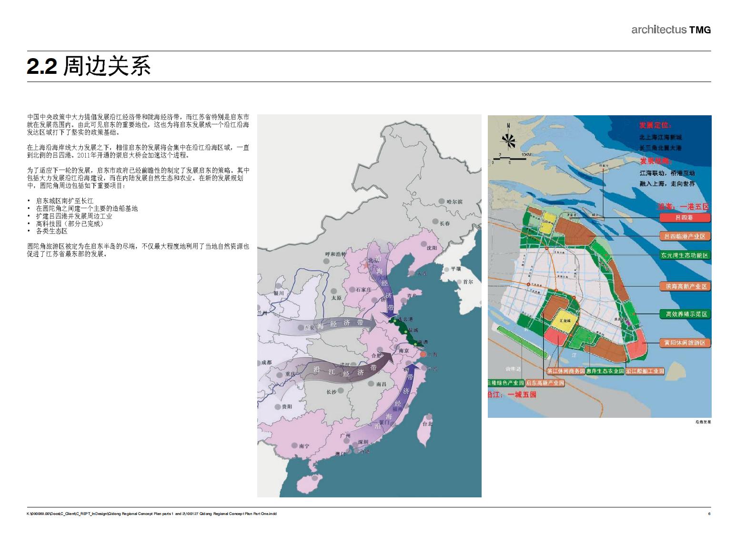756x535 pixels.
Task: Click the '沿海发展' caption below the right map
Action: pos(703,422)
